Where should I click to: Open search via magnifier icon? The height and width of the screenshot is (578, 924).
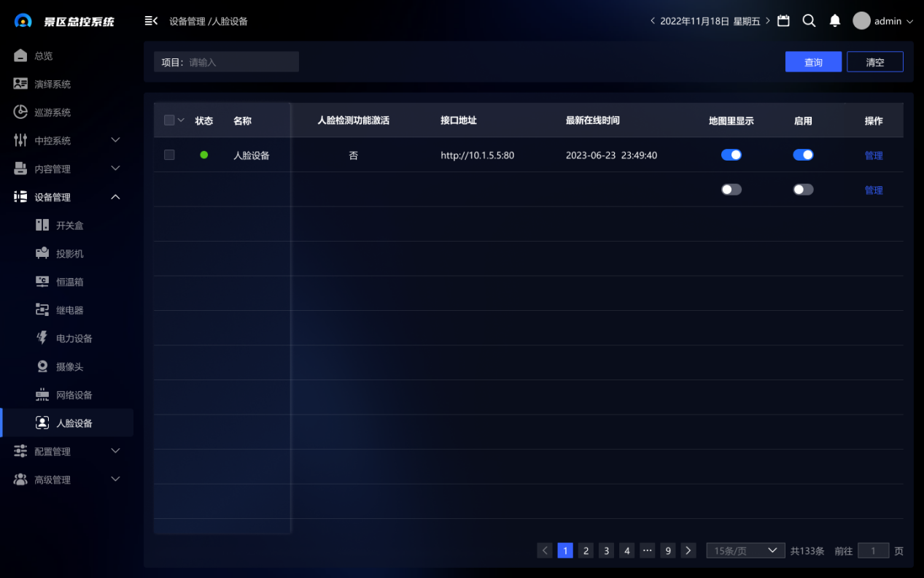[x=809, y=21]
